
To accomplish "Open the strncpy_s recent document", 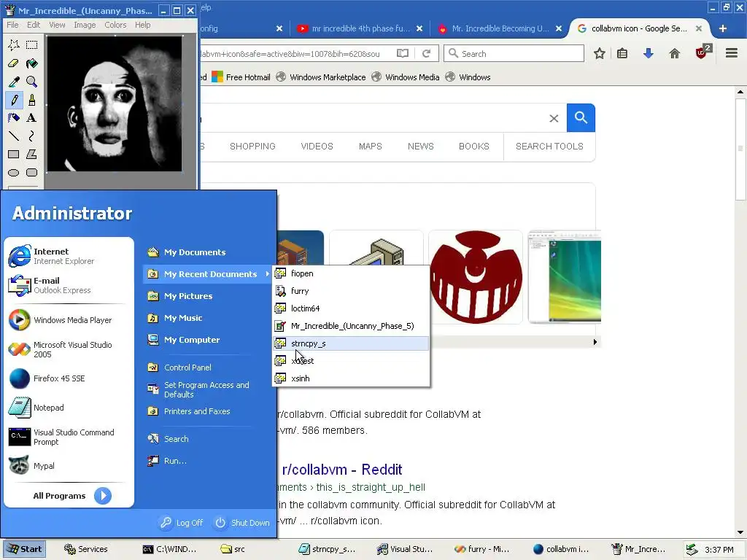I will (351, 343).
